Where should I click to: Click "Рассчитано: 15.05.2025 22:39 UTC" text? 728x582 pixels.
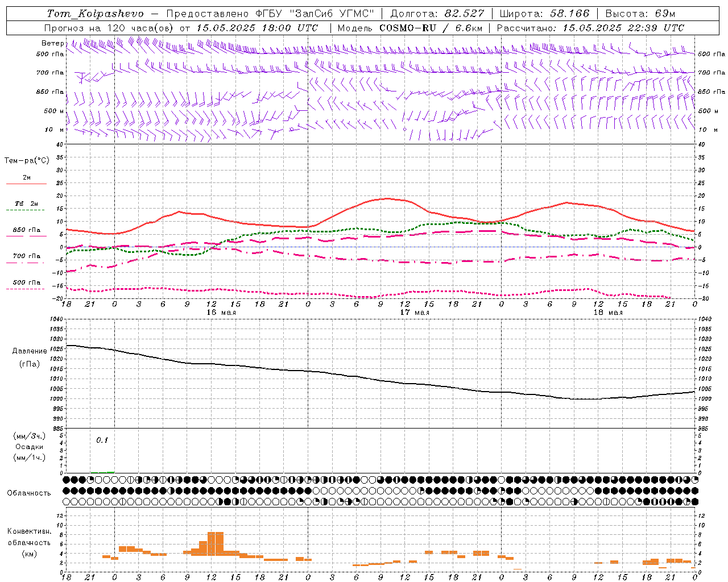tap(590, 28)
